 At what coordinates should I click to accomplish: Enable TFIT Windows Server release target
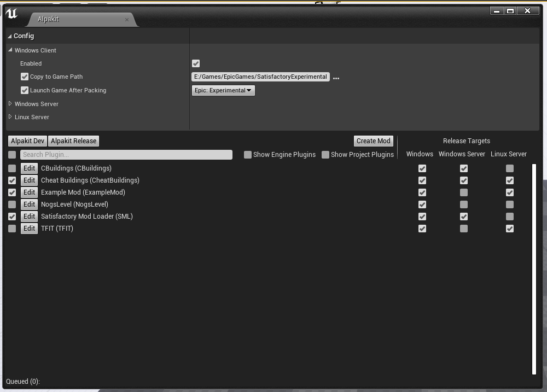click(x=464, y=229)
